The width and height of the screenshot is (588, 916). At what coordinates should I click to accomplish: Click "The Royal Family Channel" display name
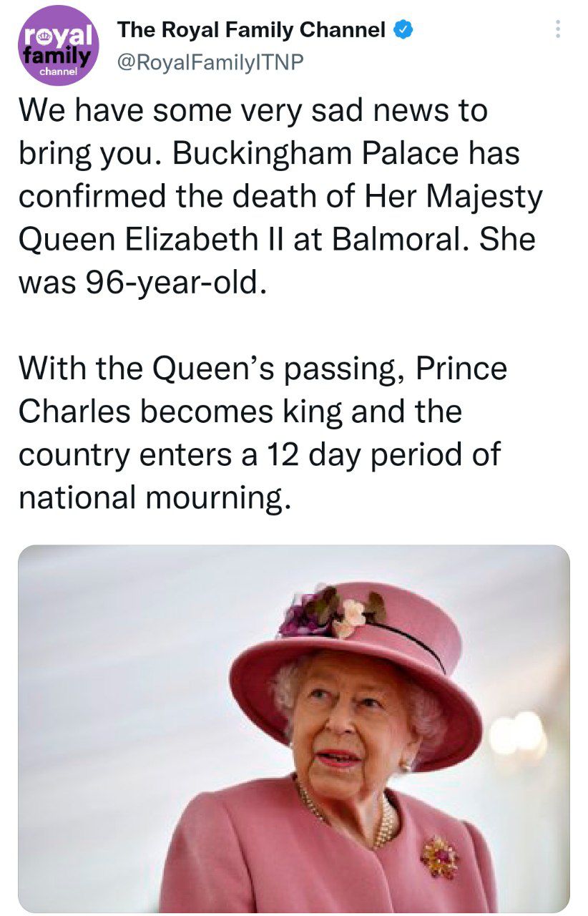pos(251,30)
